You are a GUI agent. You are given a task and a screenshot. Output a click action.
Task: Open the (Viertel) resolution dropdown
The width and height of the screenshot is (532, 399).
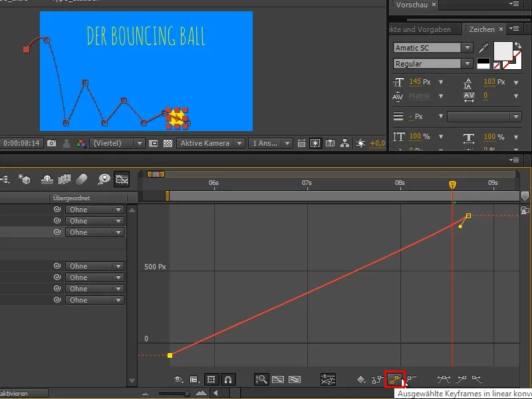pyautogui.click(x=118, y=143)
